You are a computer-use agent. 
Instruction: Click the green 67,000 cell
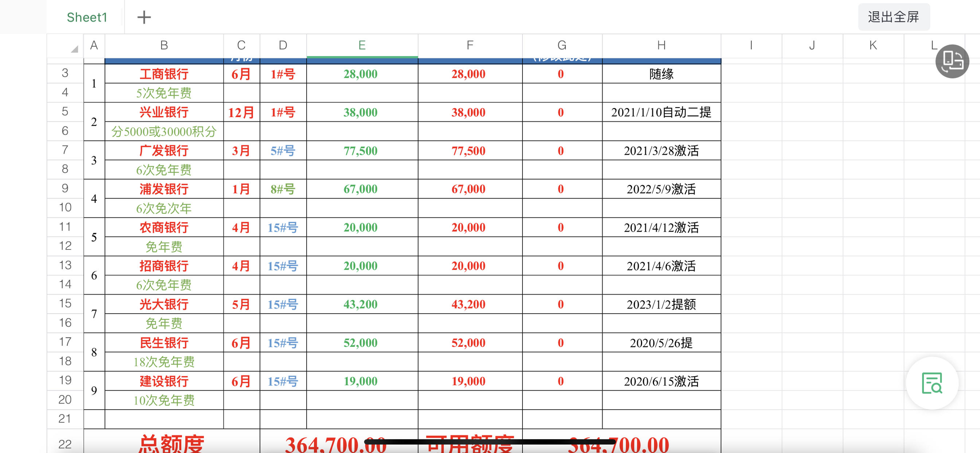tap(362, 189)
